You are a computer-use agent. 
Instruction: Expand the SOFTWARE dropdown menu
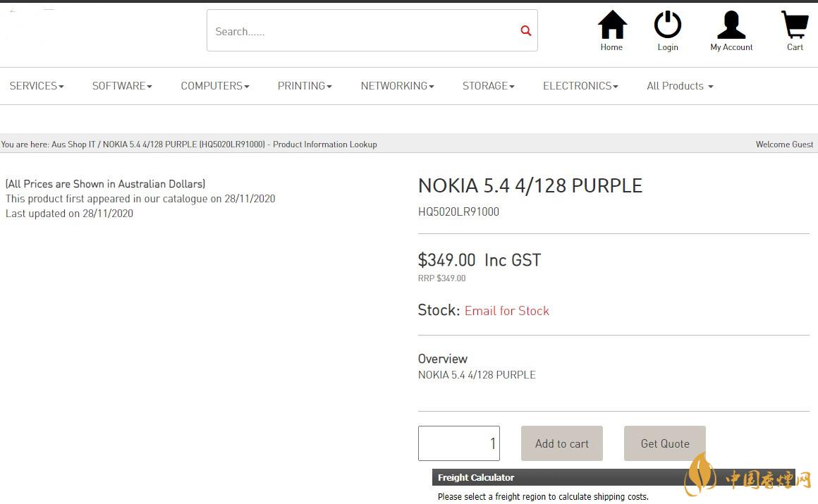122,86
